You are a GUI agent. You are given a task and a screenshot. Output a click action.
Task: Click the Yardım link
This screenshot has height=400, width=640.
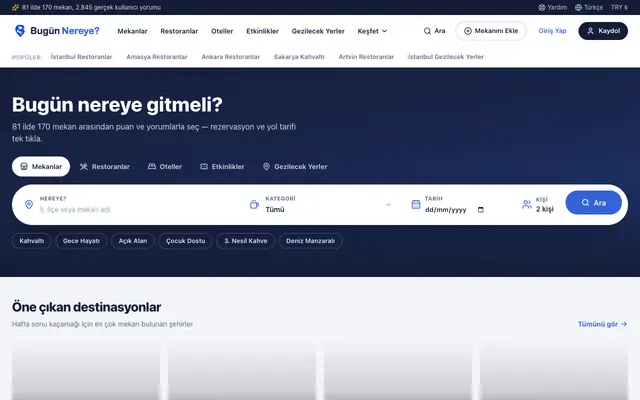[553, 7]
